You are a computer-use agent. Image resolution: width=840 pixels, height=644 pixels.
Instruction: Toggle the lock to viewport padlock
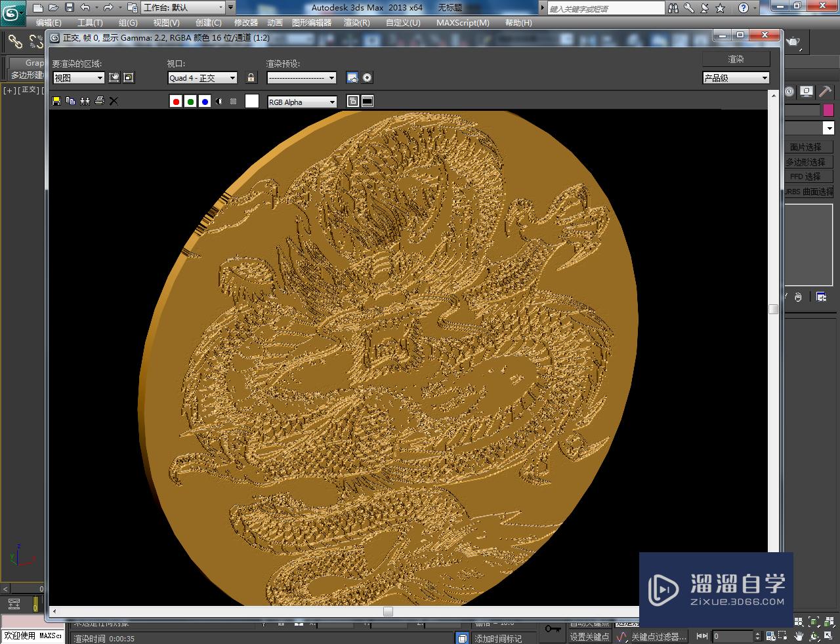pyautogui.click(x=251, y=77)
